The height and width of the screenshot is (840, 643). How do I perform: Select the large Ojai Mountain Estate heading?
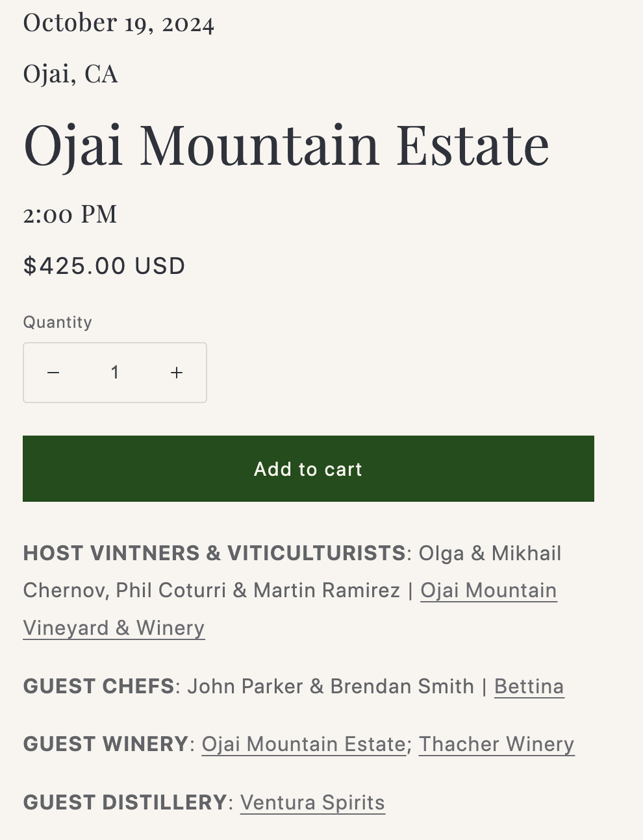286,145
